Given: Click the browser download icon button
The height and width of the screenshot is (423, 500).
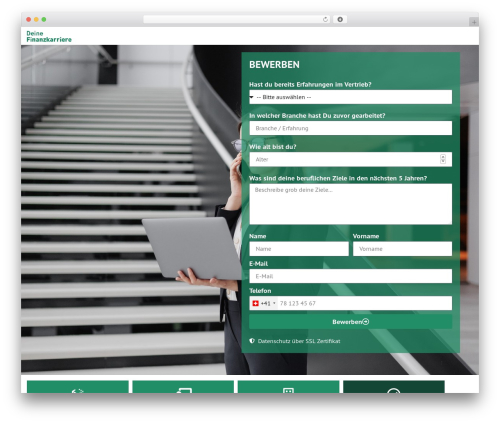Looking at the screenshot, I should 340,19.
